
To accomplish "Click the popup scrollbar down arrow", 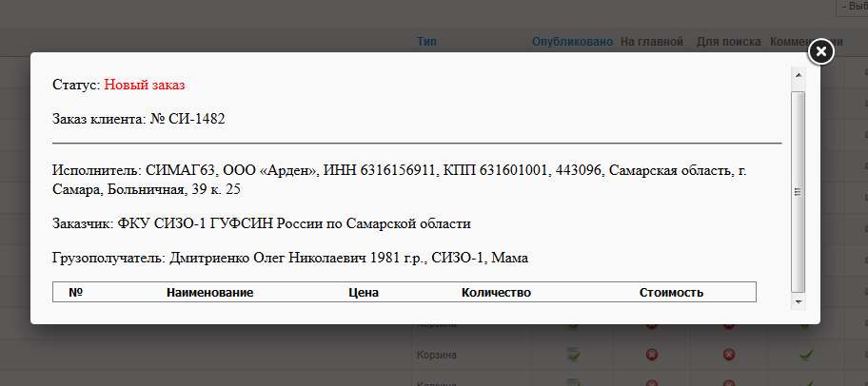I will 799,301.
